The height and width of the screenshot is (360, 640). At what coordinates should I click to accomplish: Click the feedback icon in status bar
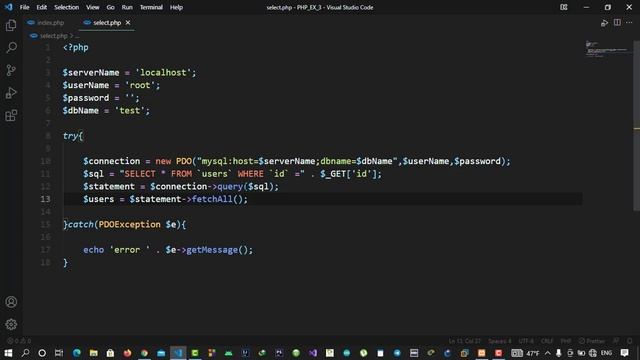pyautogui.click(x=616, y=341)
